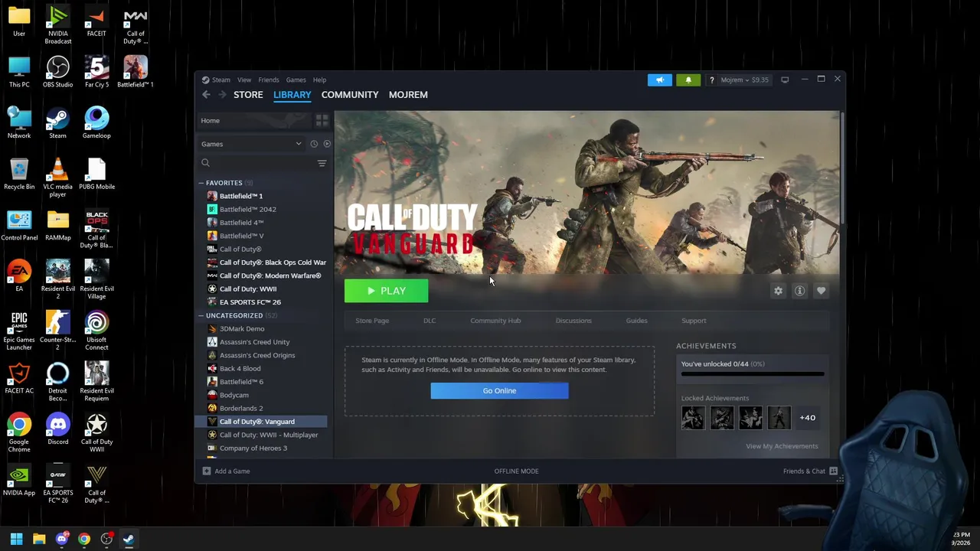Open game settings gear for Vanguard
This screenshot has height=551, width=980.
(x=778, y=291)
